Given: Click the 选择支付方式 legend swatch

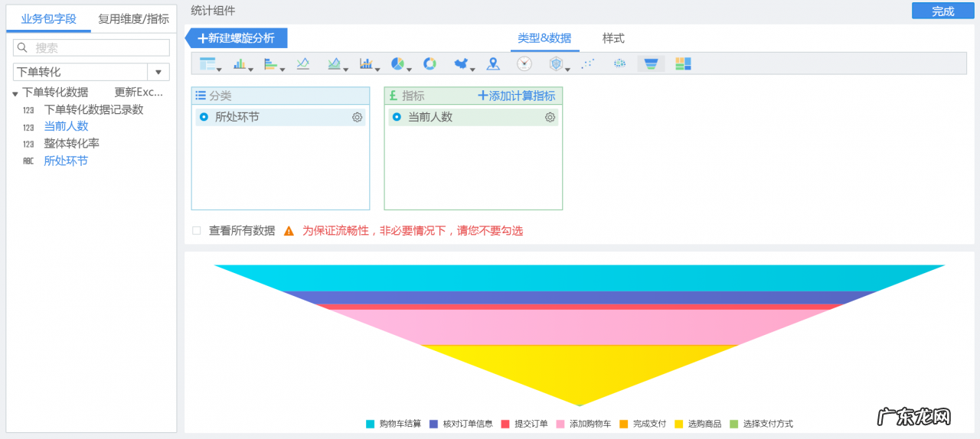Looking at the screenshot, I should click(x=733, y=424).
